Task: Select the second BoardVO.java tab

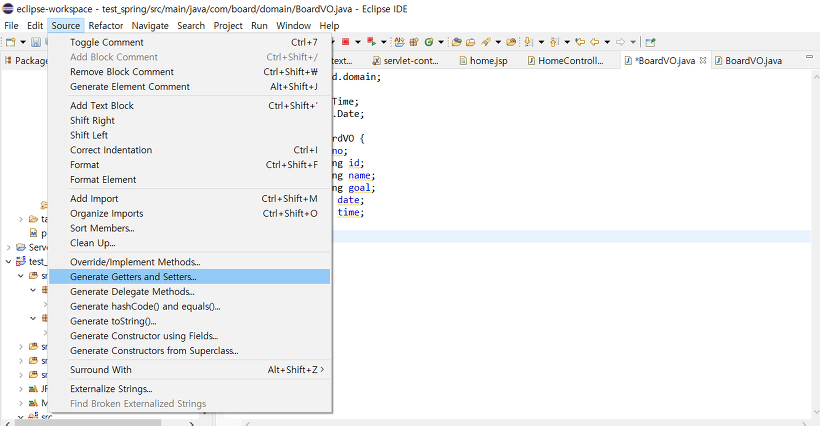Action: click(748, 61)
